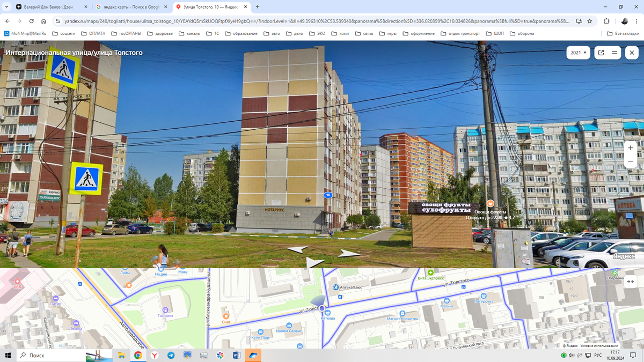Open Yandex Browser from the taskbar
The image size is (644, 362).
[x=154, y=355]
